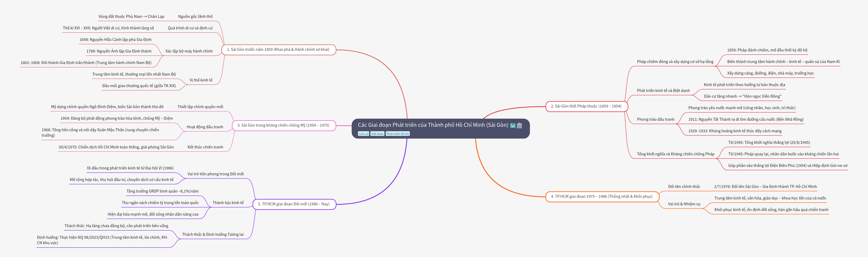Select 'Xác lập bộ máy hành chính' branch

[189, 51]
